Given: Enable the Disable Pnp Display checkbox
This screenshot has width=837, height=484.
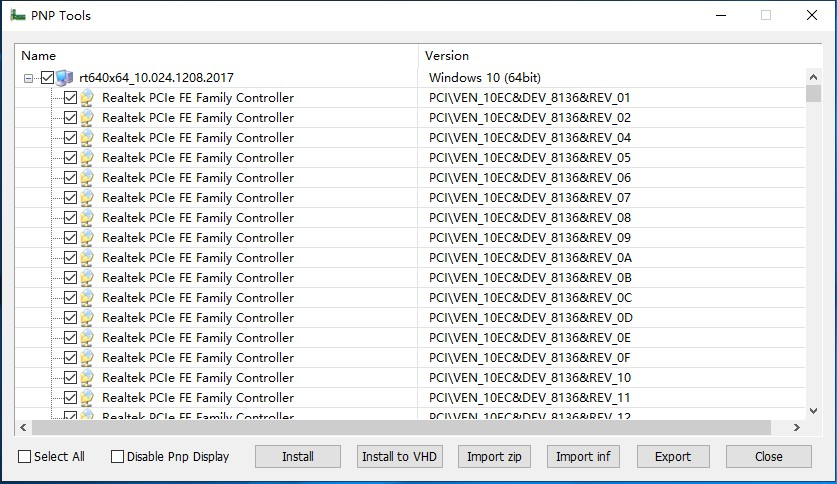Looking at the screenshot, I should pos(117,457).
